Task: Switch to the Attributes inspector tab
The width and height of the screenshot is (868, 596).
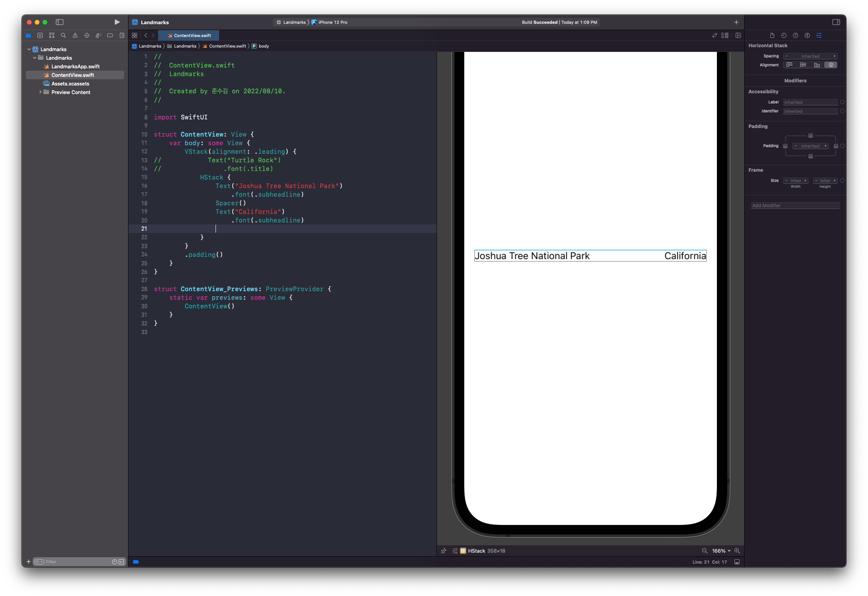Action: (x=819, y=36)
